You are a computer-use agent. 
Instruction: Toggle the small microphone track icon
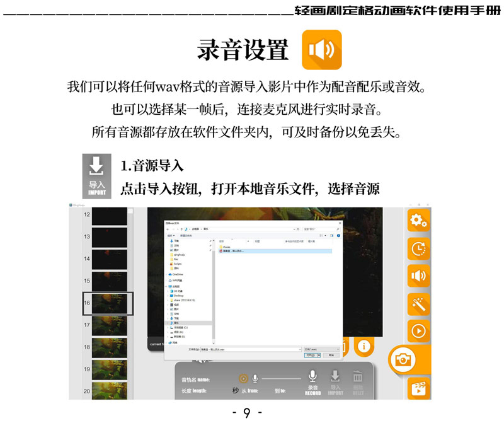tap(255, 378)
